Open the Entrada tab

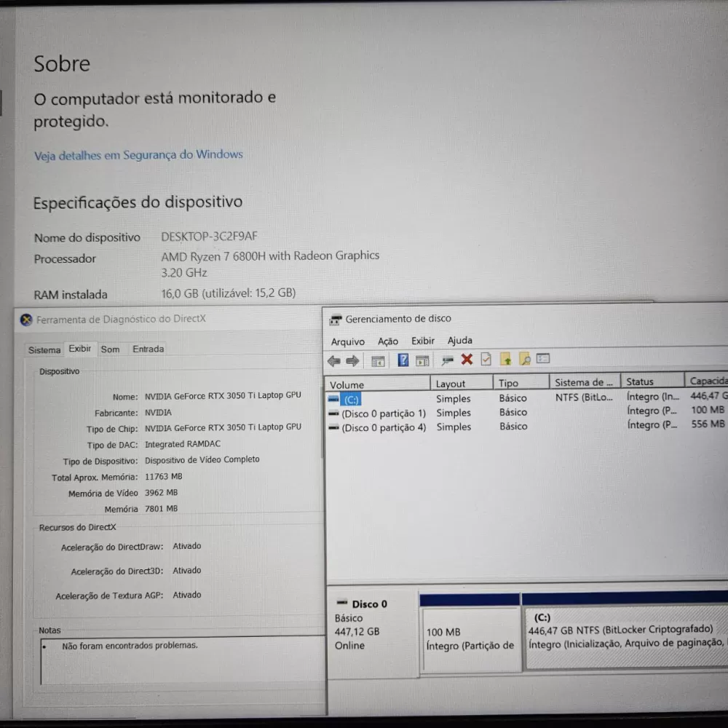point(148,349)
